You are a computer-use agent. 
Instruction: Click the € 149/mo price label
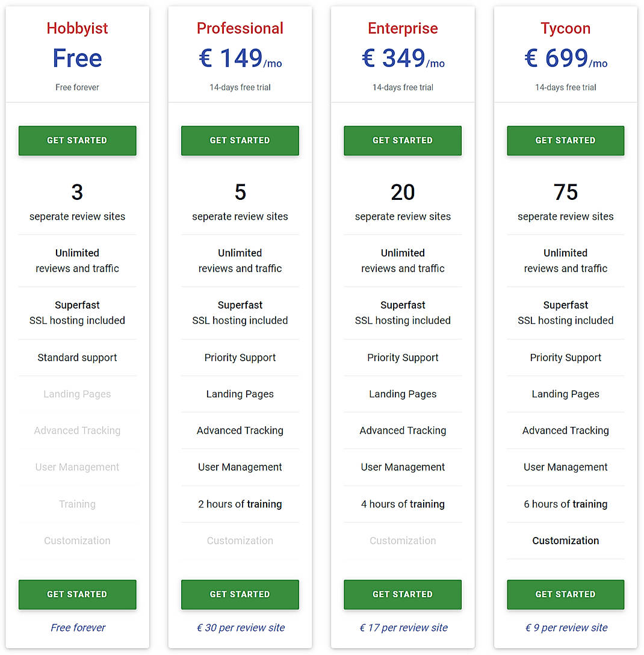click(x=240, y=58)
